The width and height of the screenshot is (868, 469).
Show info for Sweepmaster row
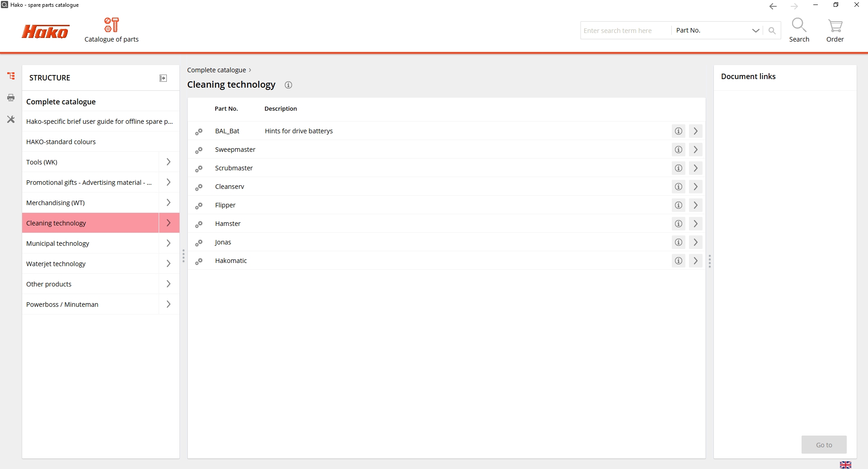pyautogui.click(x=679, y=150)
